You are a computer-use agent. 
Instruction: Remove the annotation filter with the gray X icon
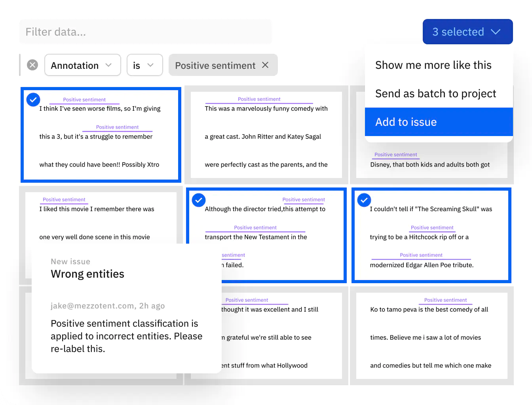coord(32,65)
